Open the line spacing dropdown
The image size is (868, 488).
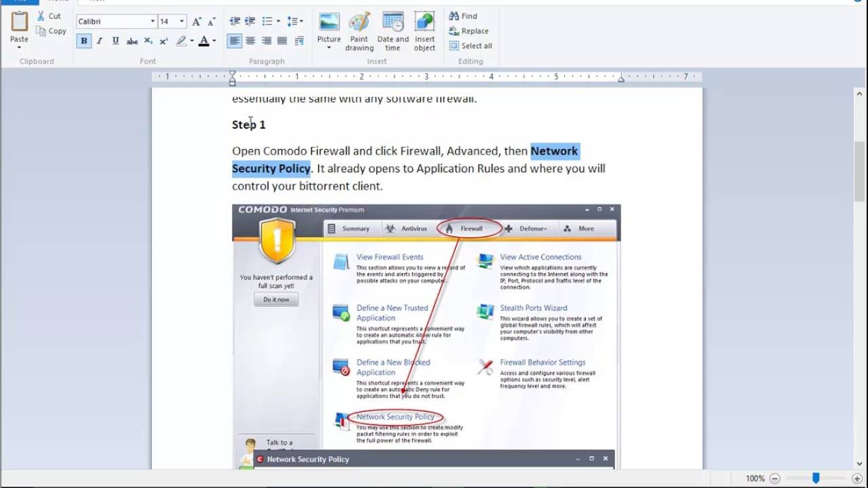pyautogui.click(x=295, y=22)
